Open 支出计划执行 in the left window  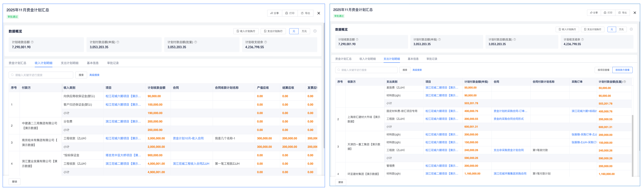click(273, 31)
